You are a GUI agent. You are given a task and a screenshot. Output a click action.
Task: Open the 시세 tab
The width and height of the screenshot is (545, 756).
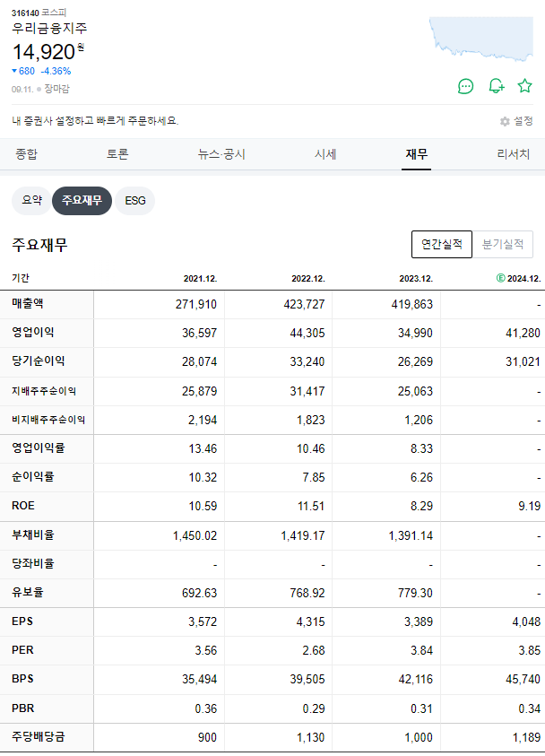[325, 154]
